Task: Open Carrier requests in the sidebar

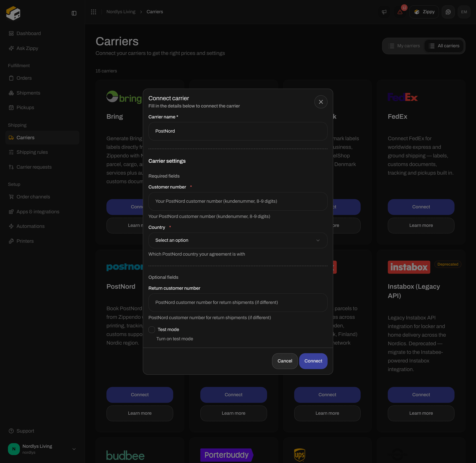Action: [x=42, y=167]
